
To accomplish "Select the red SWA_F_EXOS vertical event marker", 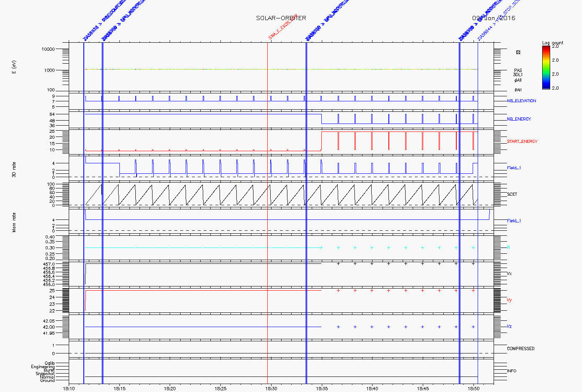I will pyautogui.click(x=267, y=213).
